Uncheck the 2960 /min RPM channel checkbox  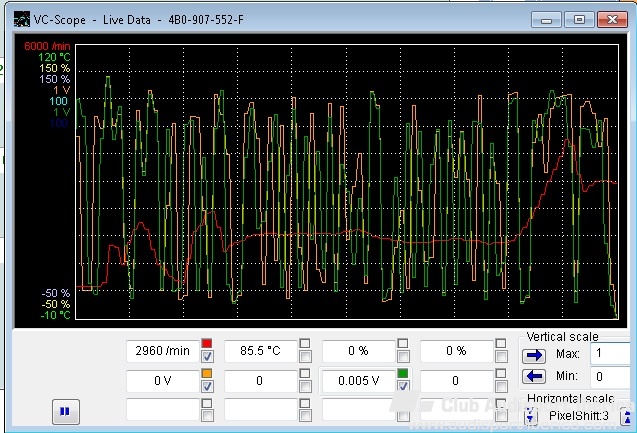(208, 357)
